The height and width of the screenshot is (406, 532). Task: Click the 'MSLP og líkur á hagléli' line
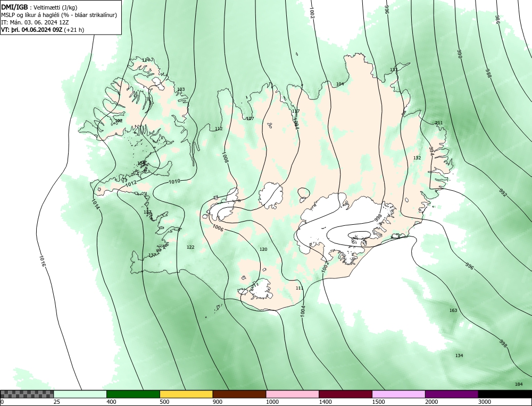(x=59, y=15)
